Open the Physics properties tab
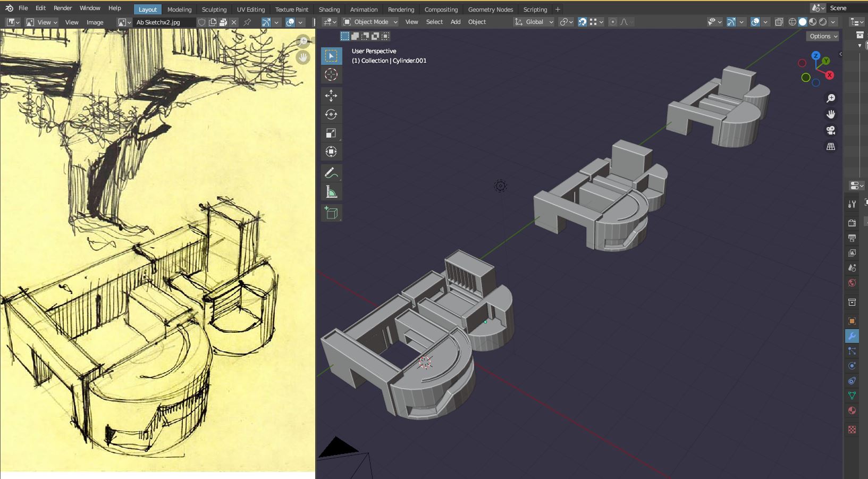Image resolution: width=868 pixels, height=479 pixels. click(852, 366)
